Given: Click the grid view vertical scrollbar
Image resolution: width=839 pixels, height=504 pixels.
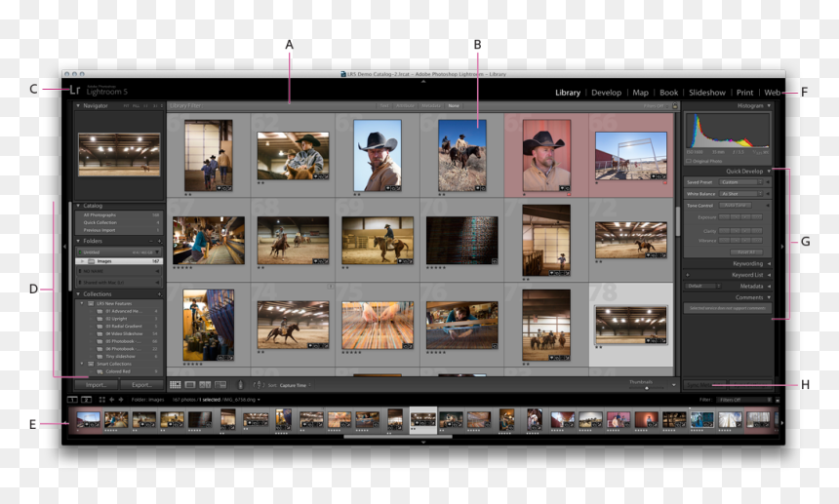Looking at the screenshot, I should 677,221.
